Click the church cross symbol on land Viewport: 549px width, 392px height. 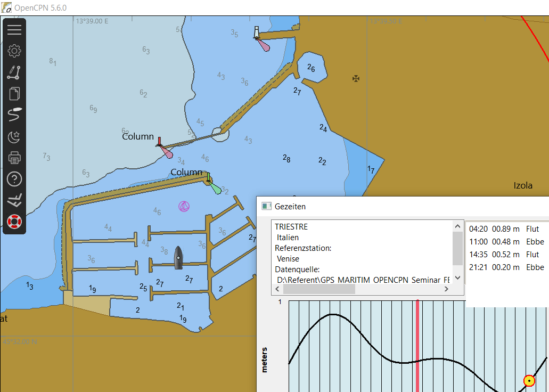click(356, 78)
